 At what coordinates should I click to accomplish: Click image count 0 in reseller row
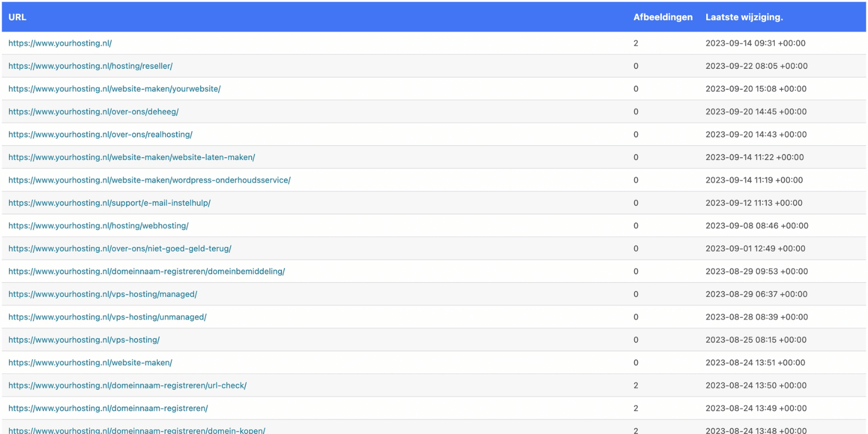click(636, 66)
